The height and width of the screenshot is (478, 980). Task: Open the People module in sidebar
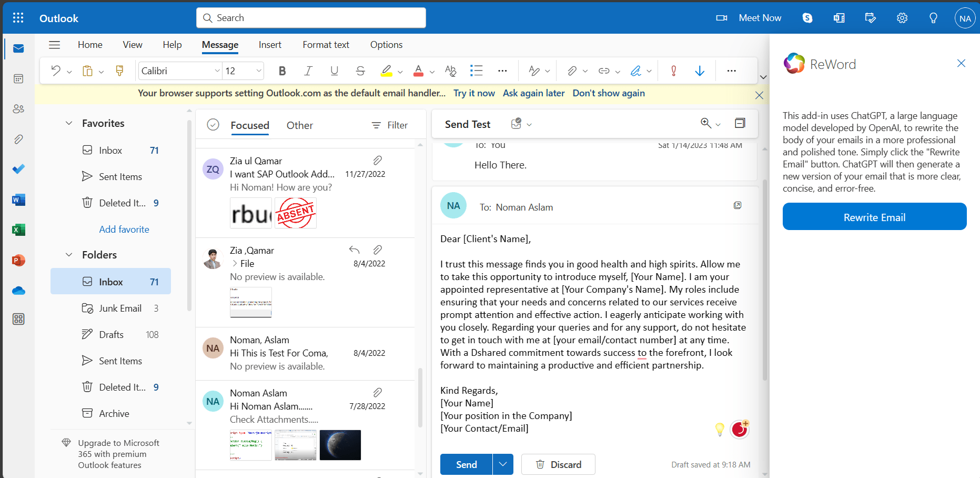18,109
